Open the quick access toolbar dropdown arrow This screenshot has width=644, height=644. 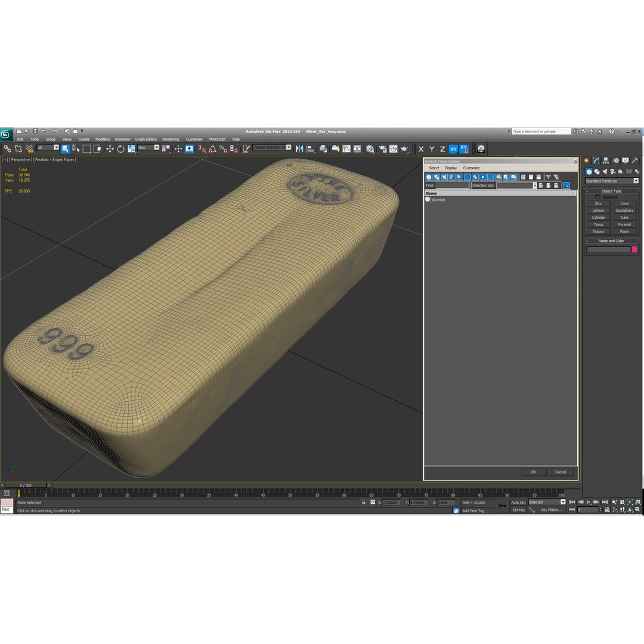click(x=82, y=131)
